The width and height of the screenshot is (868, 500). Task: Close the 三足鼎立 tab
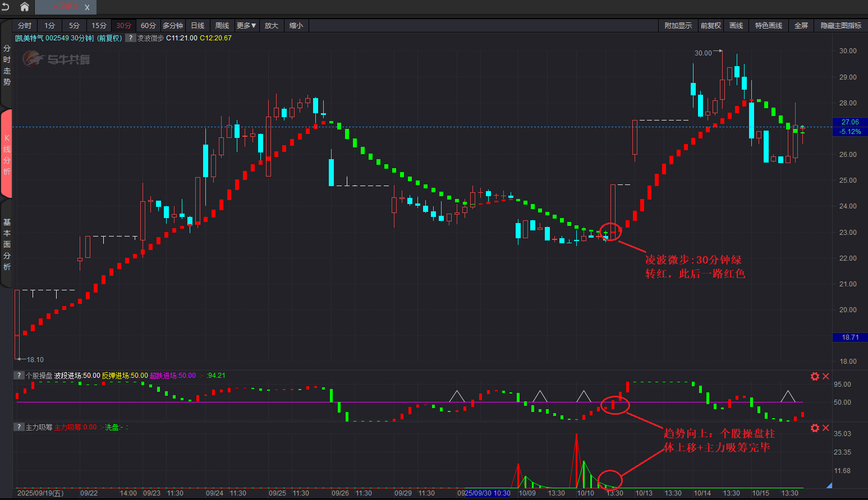[87, 7]
